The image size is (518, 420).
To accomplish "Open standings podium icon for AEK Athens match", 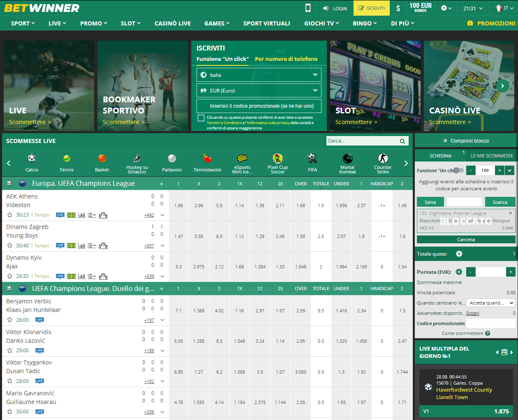I will 103,215.
